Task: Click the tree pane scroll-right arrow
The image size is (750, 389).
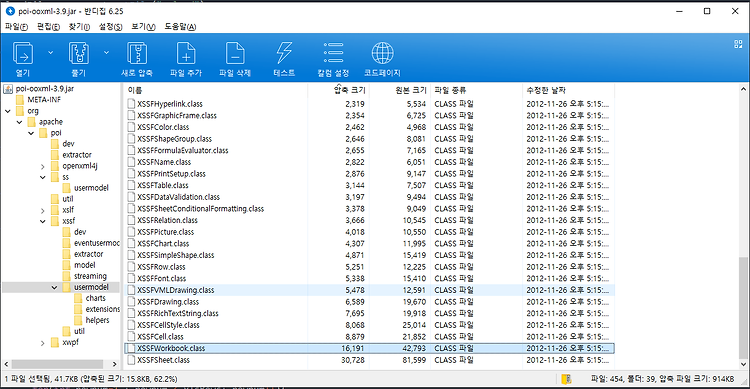Action: [114, 364]
